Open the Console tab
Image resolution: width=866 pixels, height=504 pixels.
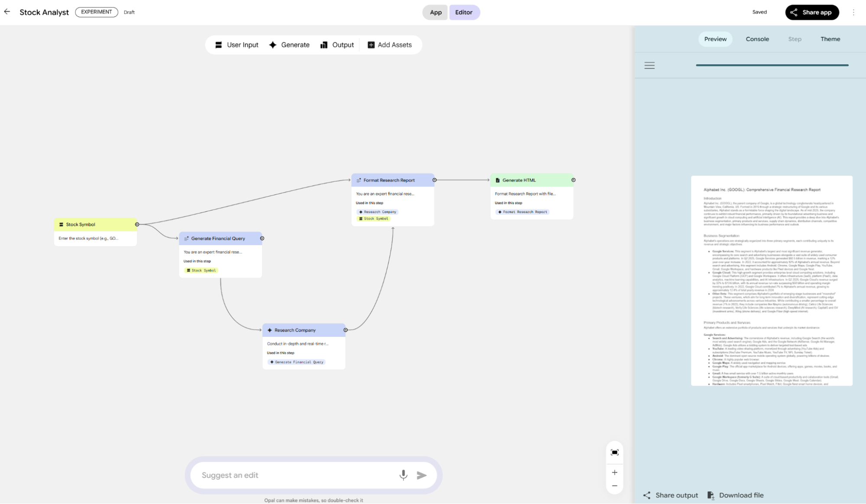click(757, 39)
